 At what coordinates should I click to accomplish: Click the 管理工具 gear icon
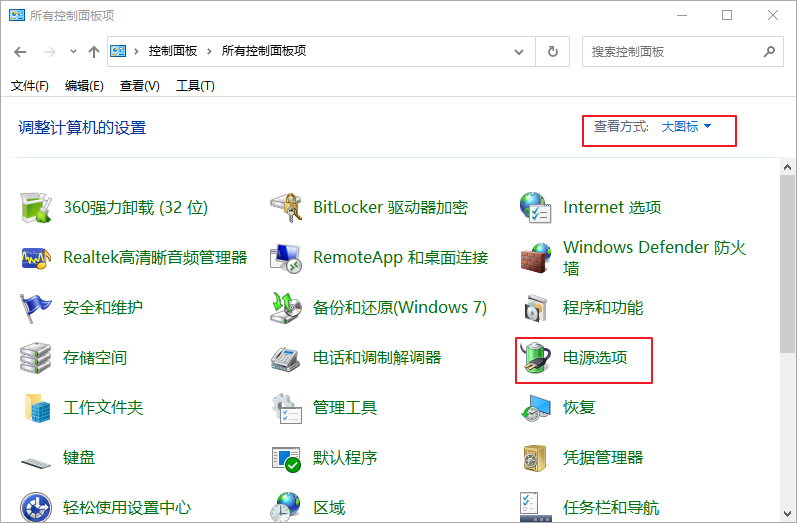click(286, 408)
